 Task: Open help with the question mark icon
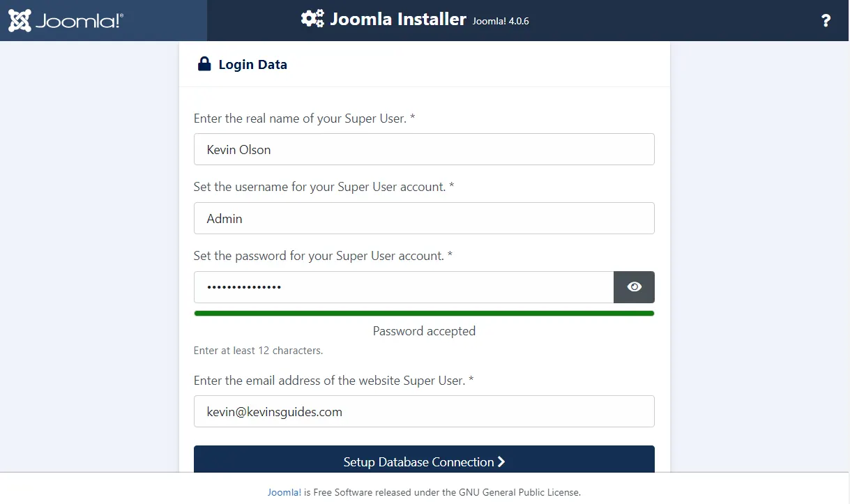826,21
